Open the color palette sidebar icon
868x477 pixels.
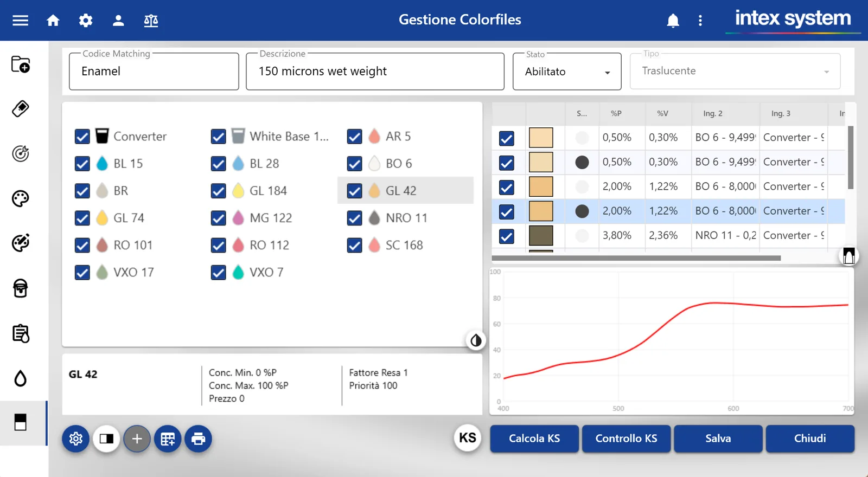[21, 198]
